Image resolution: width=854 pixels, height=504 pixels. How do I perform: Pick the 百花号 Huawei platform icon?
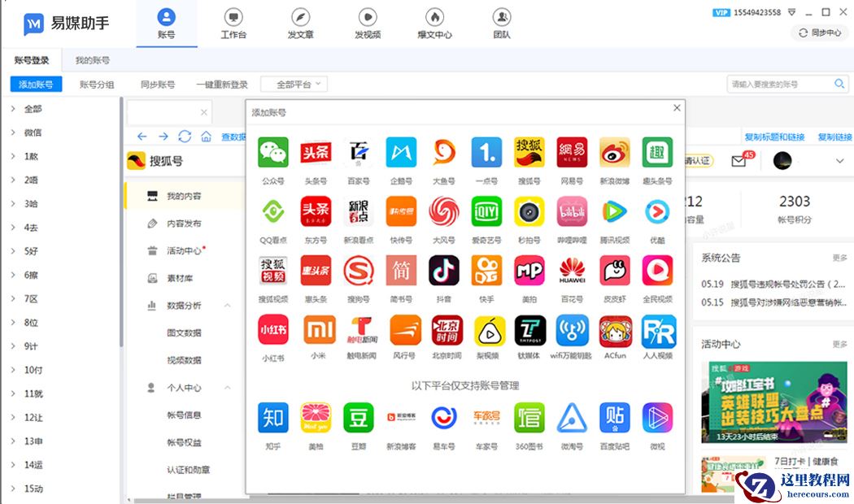(x=572, y=271)
